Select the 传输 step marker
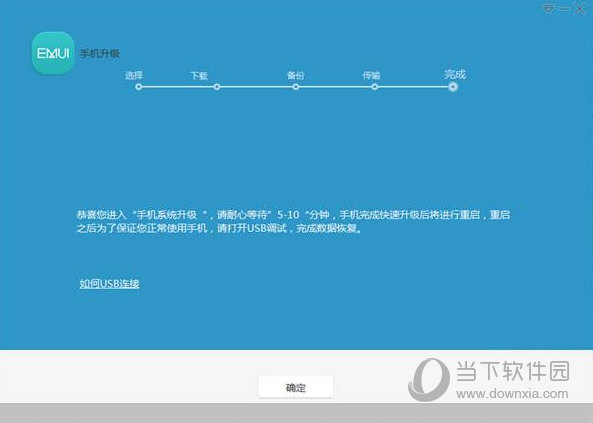This screenshot has height=423, width=593. click(x=374, y=87)
